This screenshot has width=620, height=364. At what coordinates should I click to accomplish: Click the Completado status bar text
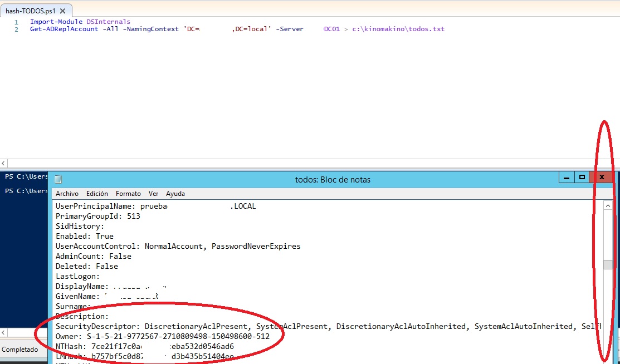click(20, 350)
